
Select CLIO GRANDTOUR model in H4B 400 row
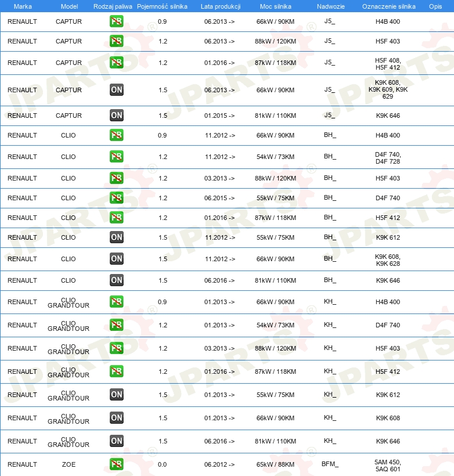tap(69, 302)
